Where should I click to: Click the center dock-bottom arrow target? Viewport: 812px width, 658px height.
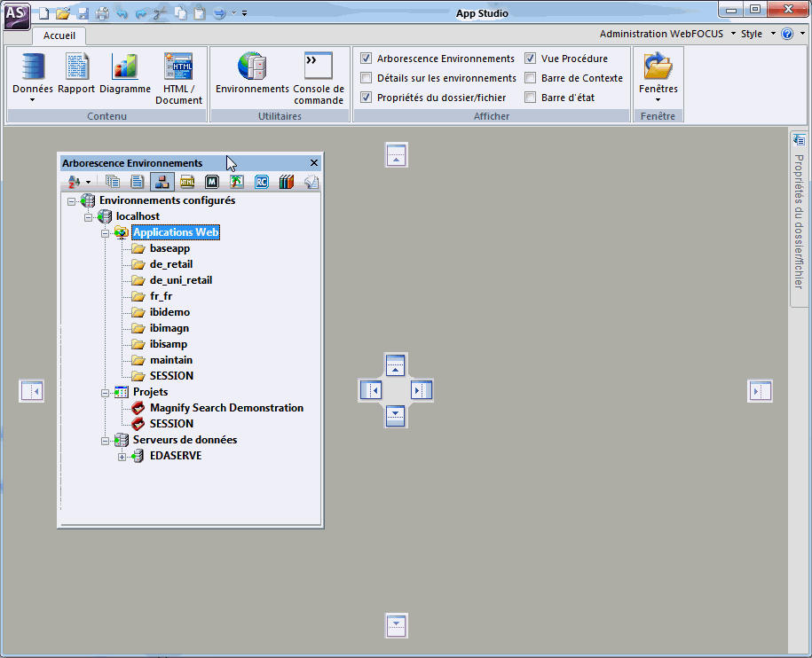tap(396, 415)
